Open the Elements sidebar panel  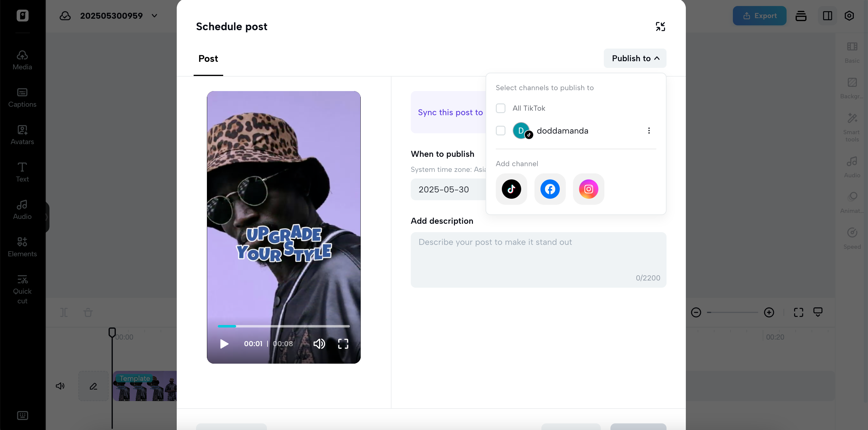(x=22, y=247)
